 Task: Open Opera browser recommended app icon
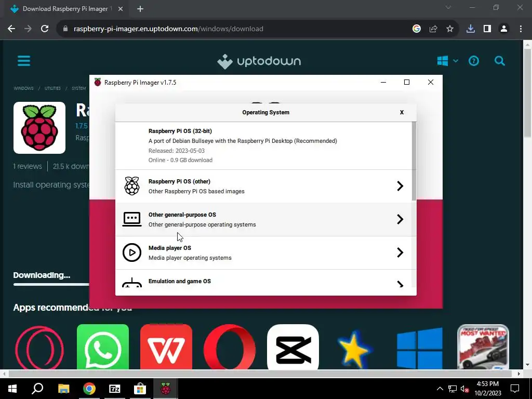click(230, 347)
